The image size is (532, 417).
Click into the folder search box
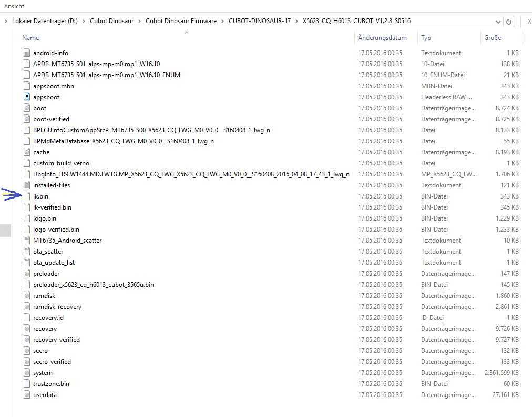526,22
